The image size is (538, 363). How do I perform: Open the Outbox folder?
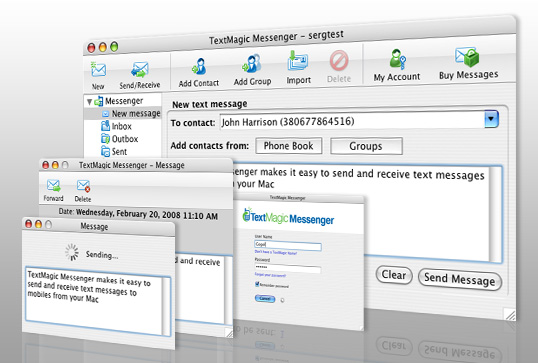[125, 139]
